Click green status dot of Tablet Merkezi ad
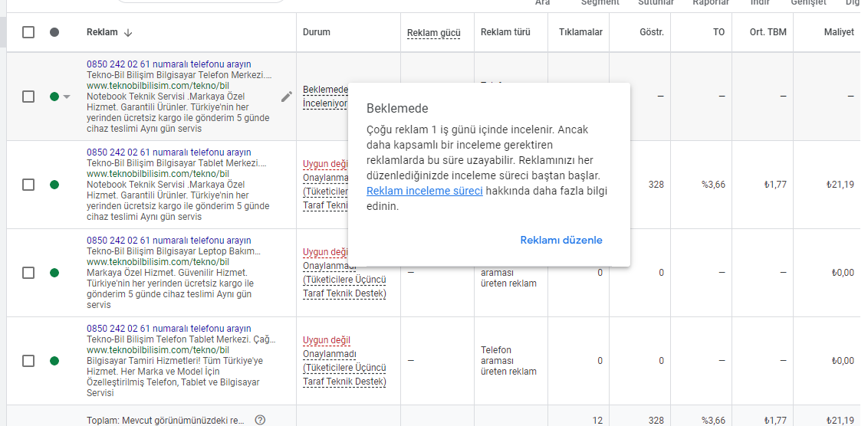This screenshot has width=868, height=426. [54, 184]
